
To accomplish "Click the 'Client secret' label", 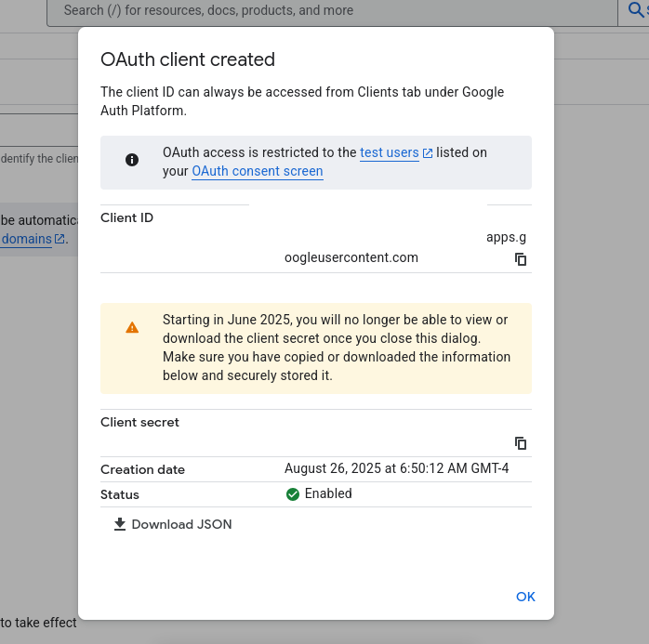I will click(139, 422).
